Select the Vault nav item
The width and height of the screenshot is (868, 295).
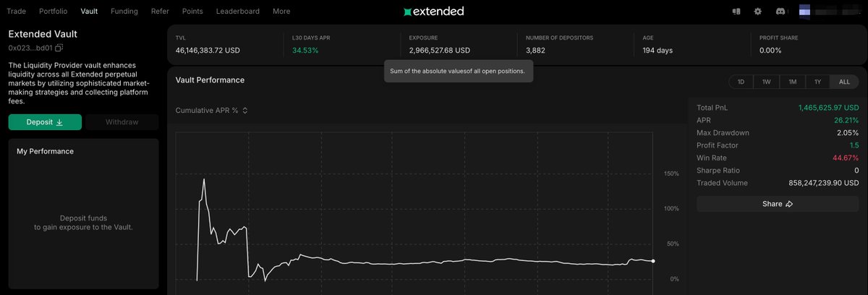[x=90, y=12]
